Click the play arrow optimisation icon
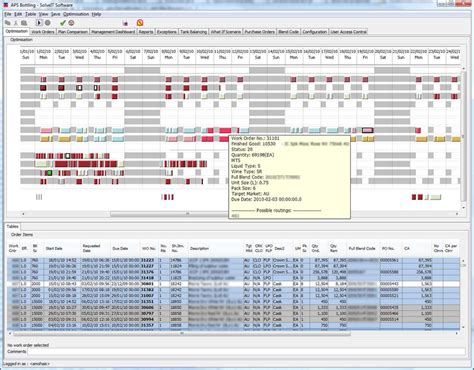This screenshot has height=370, width=474. tap(39, 23)
